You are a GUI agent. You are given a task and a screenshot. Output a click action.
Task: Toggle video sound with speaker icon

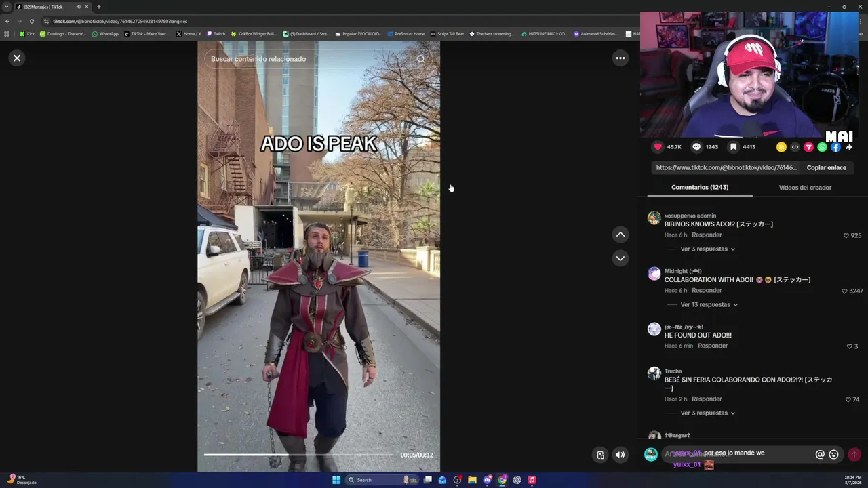(620, 455)
